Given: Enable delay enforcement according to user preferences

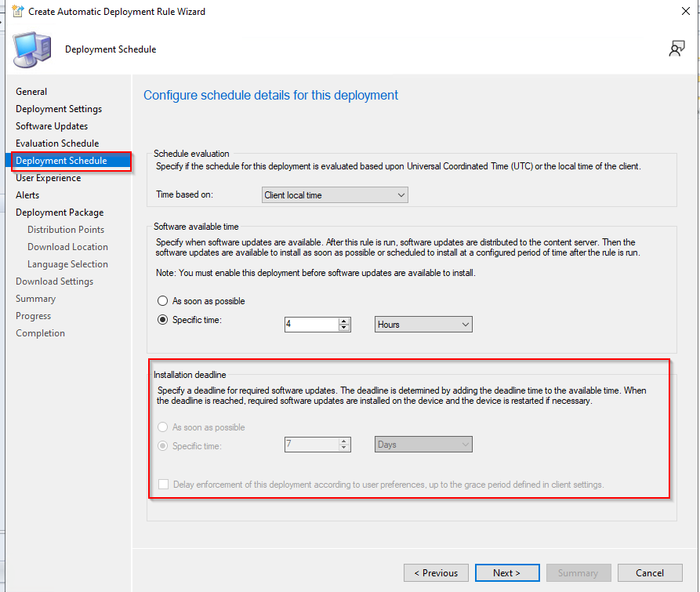Looking at the screenshot, I should pyautogui.click(x=163, y=484).
